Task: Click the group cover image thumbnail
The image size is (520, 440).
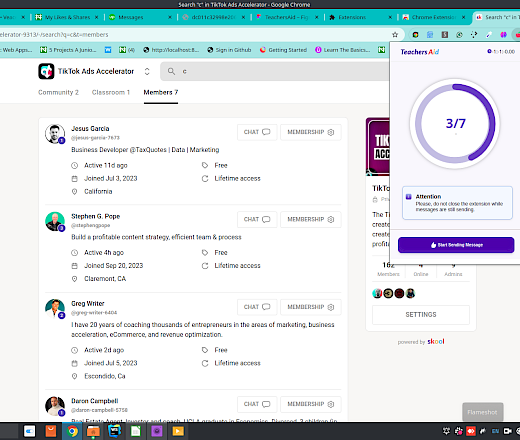Action: coord(378,146)
